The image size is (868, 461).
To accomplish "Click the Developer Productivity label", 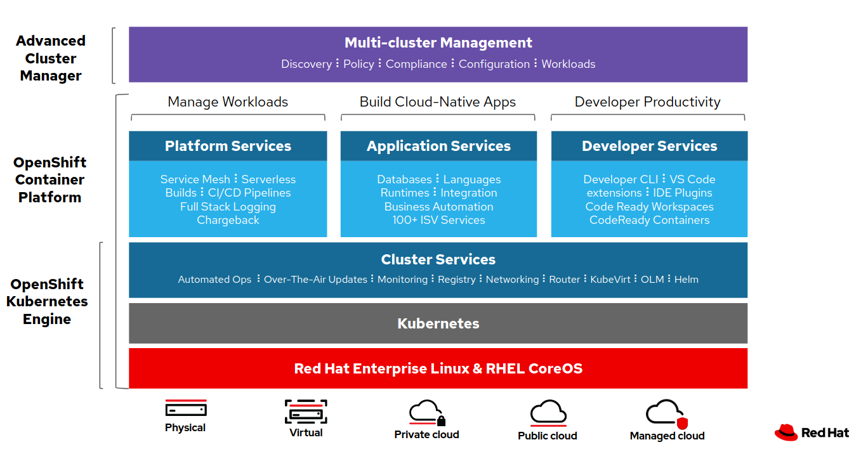I will 647,102.
